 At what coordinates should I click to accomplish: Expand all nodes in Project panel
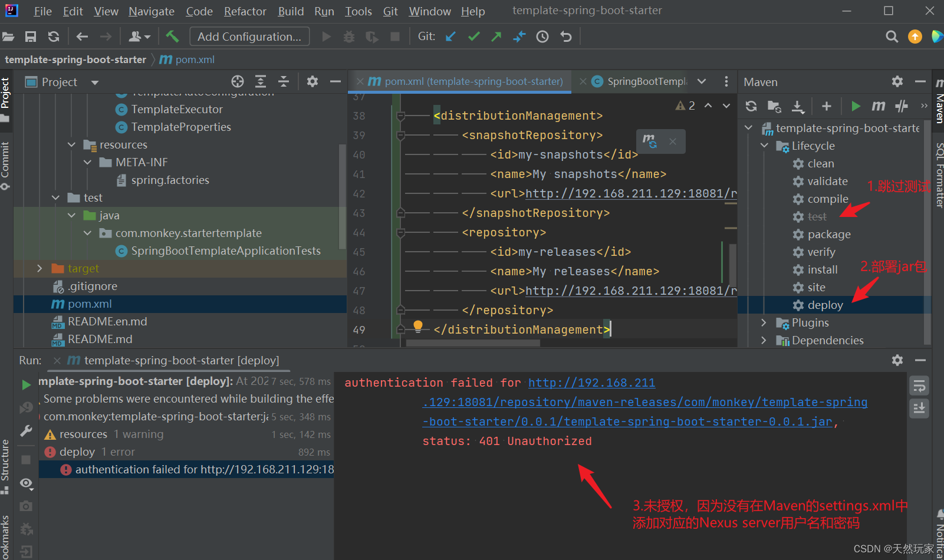[261, 81]
